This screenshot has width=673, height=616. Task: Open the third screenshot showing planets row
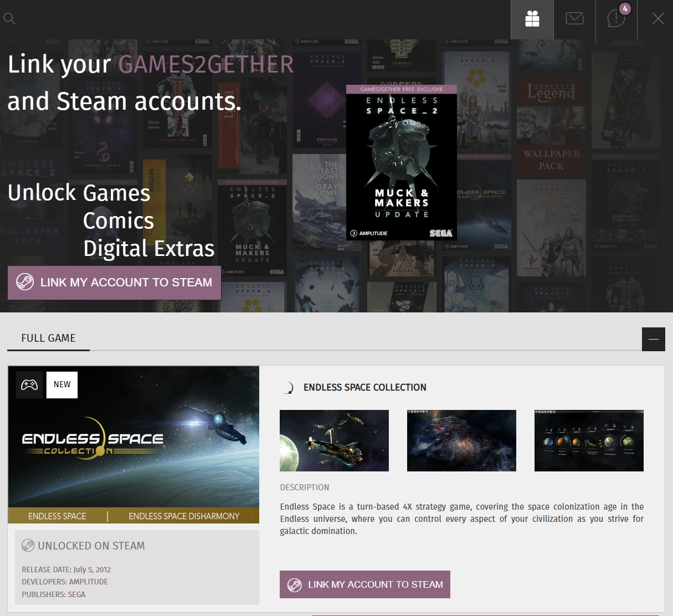coord(589,440)
